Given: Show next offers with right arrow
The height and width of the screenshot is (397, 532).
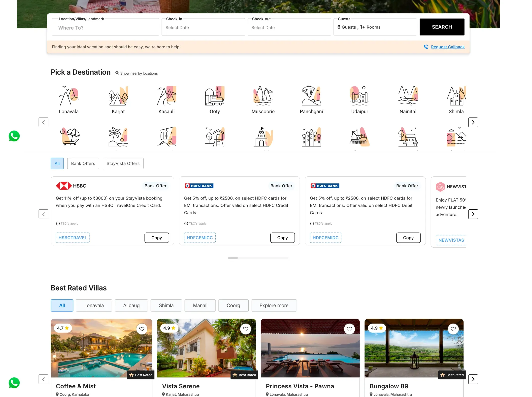Looking at the screenshot, I should coord(473,214).
